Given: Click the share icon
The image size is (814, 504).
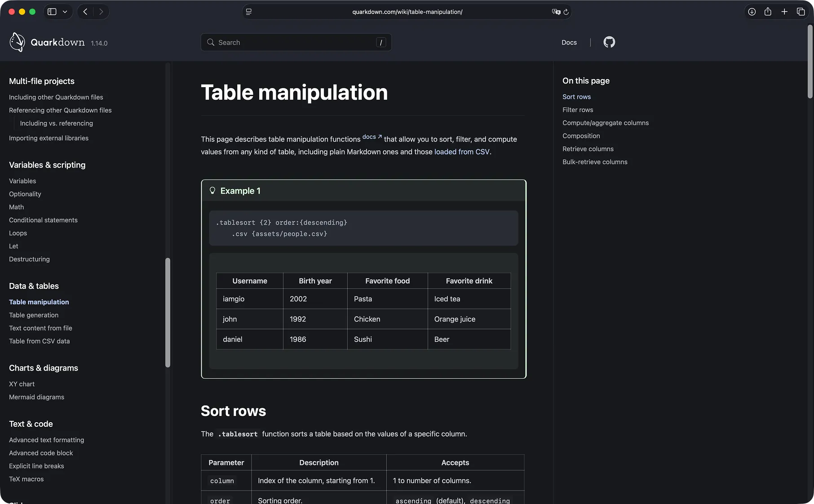Looking at the screenshot, I should 768,12.
